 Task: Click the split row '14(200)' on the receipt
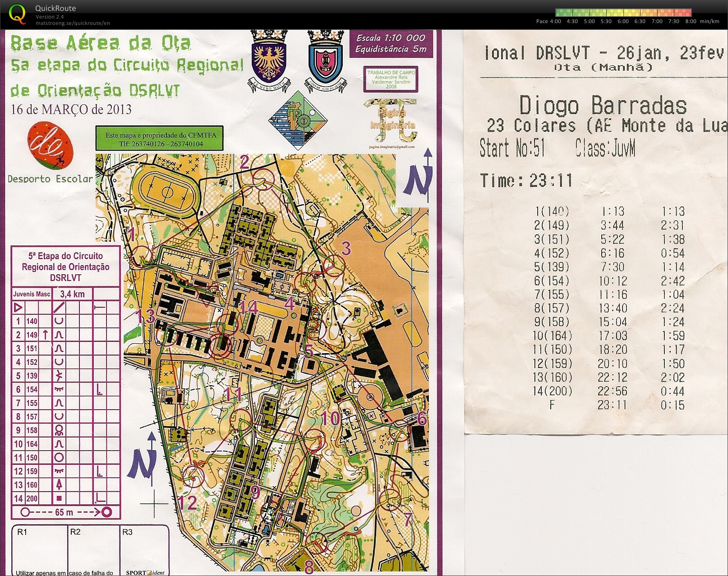[x=609, y=391]
